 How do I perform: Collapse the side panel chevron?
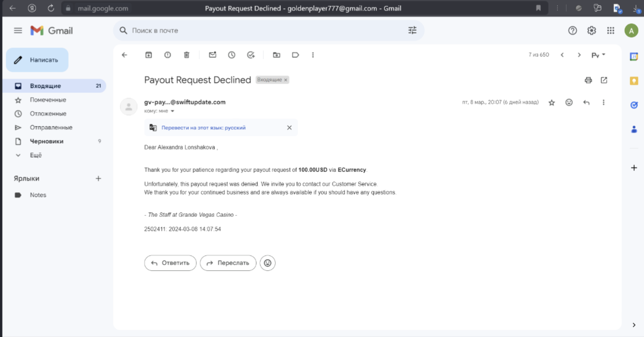tap(634, 325)
